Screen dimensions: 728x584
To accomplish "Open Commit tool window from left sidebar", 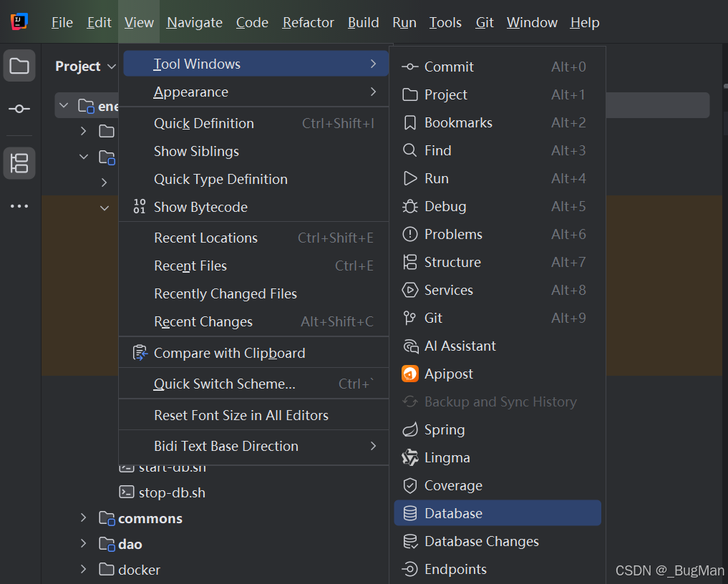I will (x=19, y=109).
